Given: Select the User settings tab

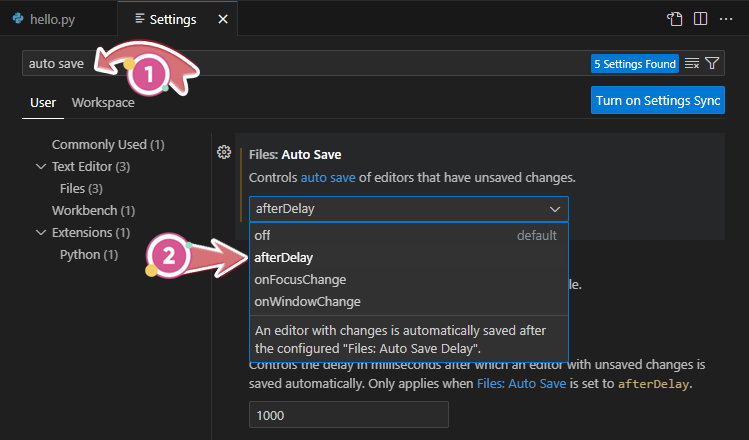Looking at the screenshot, I should click(x=43, y=103).
